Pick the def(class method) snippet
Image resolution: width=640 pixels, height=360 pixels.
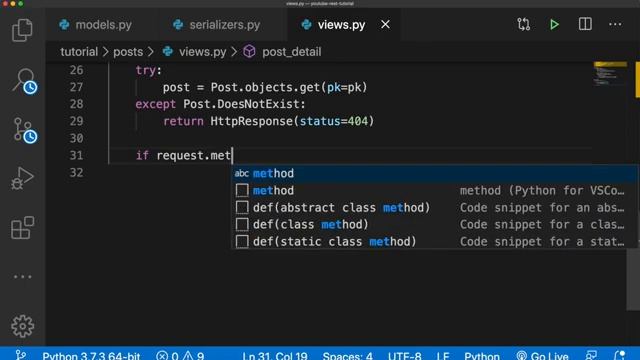click(434, 224)
